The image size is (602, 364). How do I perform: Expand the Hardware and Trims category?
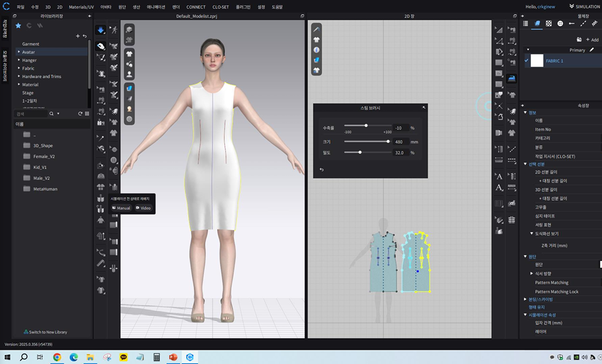pos(19,76)
